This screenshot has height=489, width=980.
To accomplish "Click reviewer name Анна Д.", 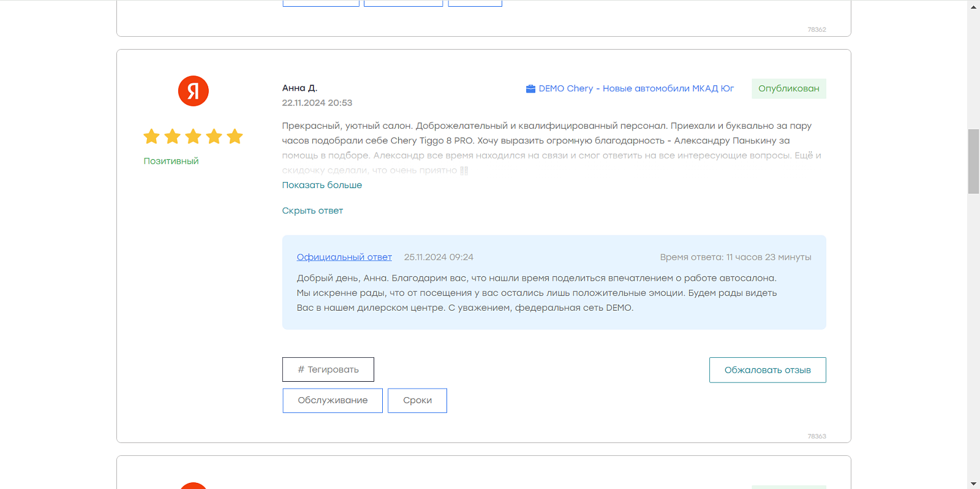I will click(x=300, y=88).
